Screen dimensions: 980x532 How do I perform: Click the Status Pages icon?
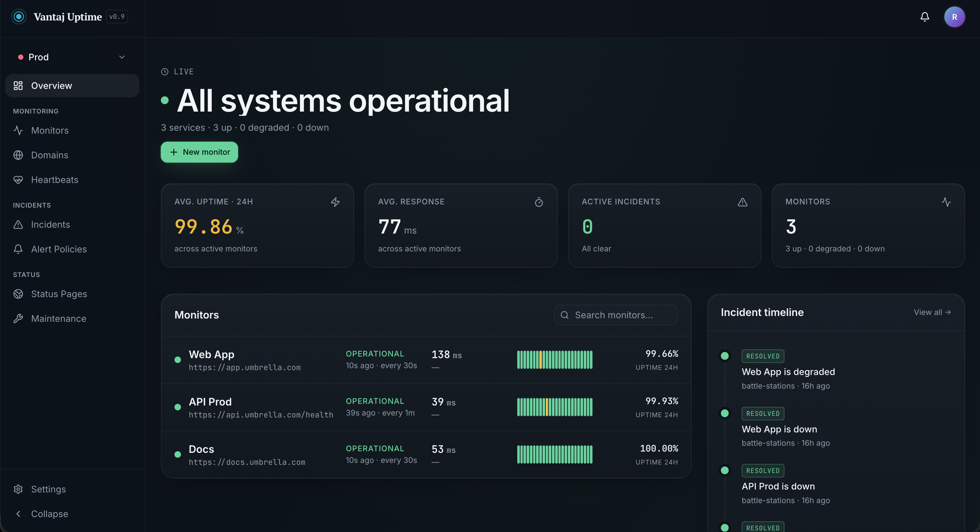[x=18, y=294]
